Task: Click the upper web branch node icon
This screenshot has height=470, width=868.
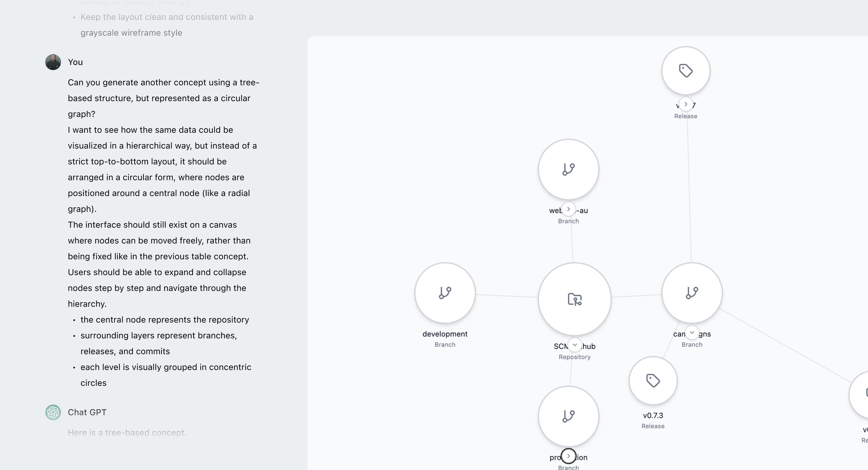Action: coord(568,169)
